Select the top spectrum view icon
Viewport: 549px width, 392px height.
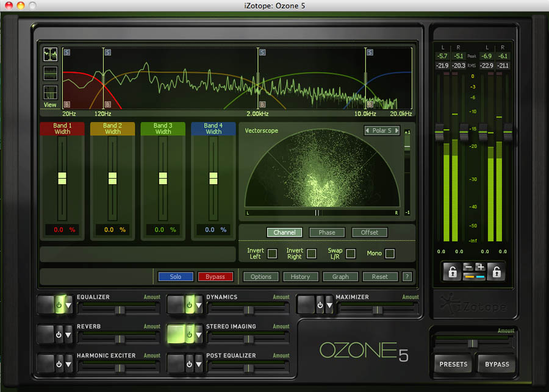click(x=50, y=54)
